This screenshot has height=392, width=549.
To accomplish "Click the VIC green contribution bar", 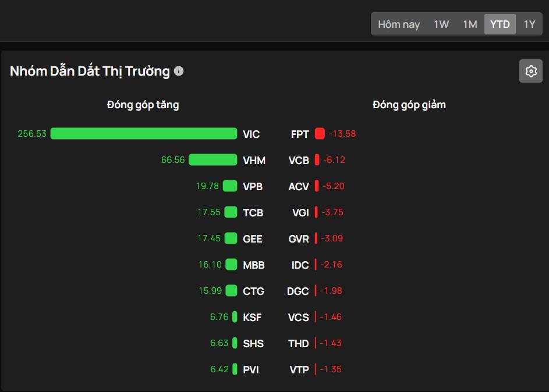I will (x=144, y=134).
